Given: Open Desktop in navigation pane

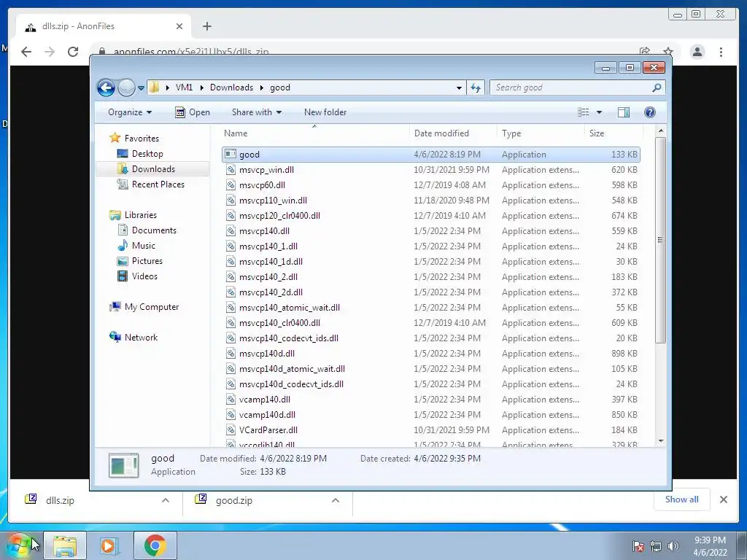Looking at the screenshot, I should pos(147,154).
